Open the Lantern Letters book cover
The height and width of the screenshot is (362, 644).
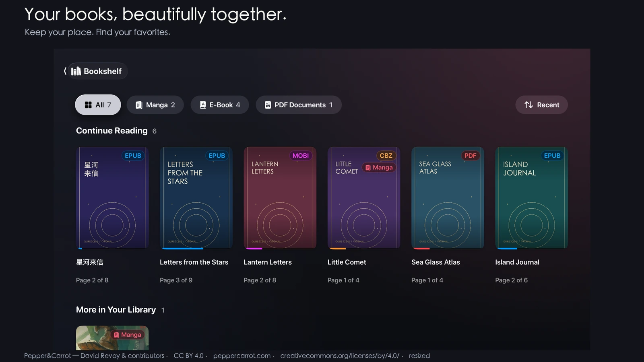point(280,197)
